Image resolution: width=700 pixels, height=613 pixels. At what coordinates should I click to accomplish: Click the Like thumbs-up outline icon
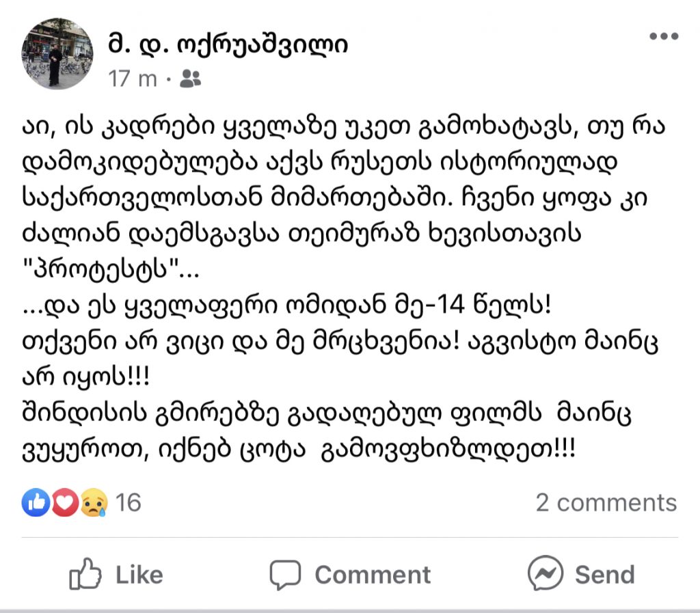85,574
